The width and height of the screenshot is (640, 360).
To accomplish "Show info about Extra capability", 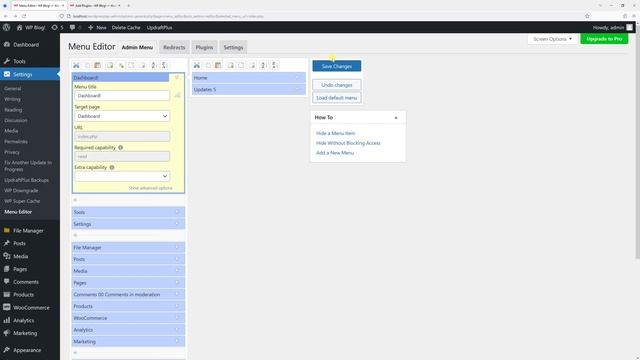I will (112, 167).
